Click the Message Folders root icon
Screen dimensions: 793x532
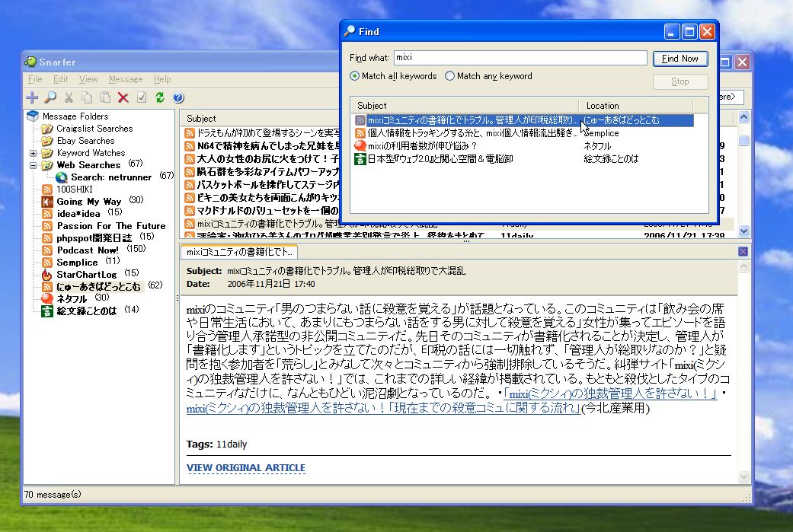tap(33, 116)
